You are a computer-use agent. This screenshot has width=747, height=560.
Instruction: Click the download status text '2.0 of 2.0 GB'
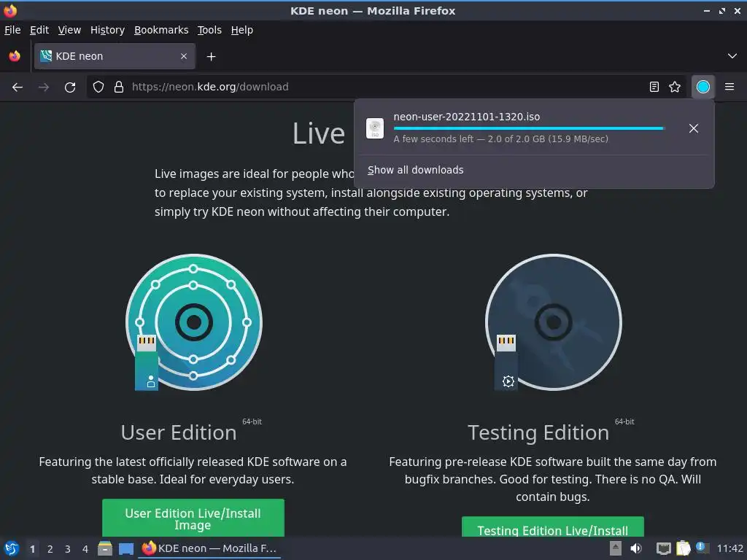(x=516, y=139)
